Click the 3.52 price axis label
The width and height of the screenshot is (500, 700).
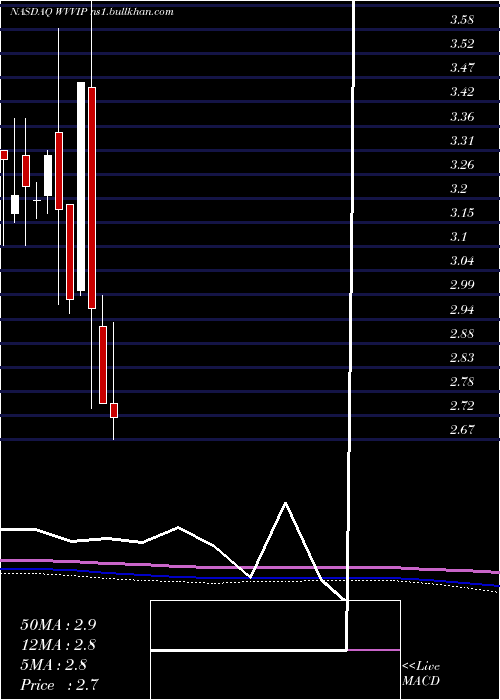(462, 44)
